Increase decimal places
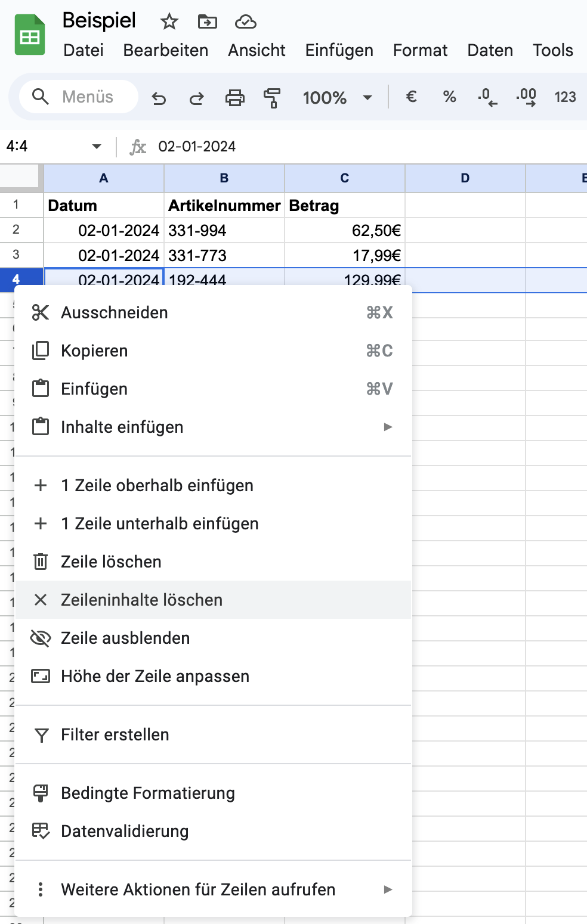 [x=526, y=97]
